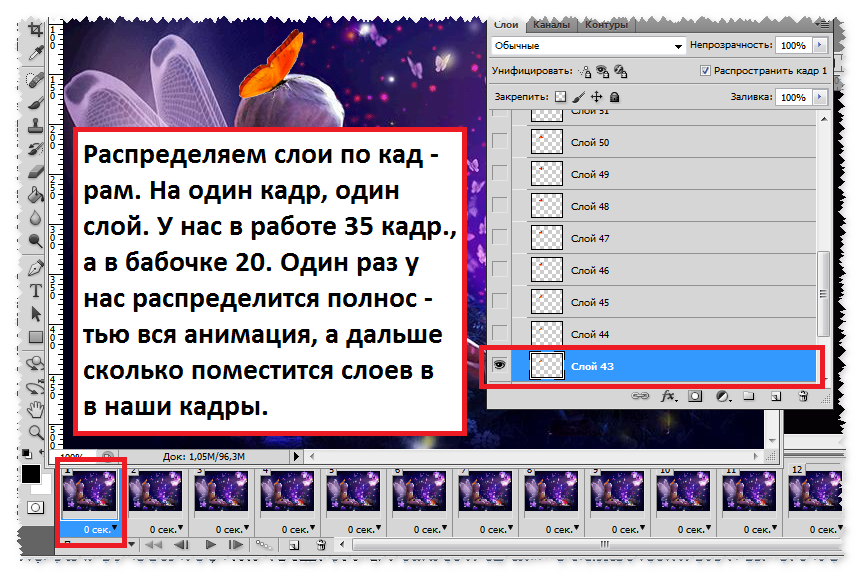Unify layer visibility across frames

(603, 71)
